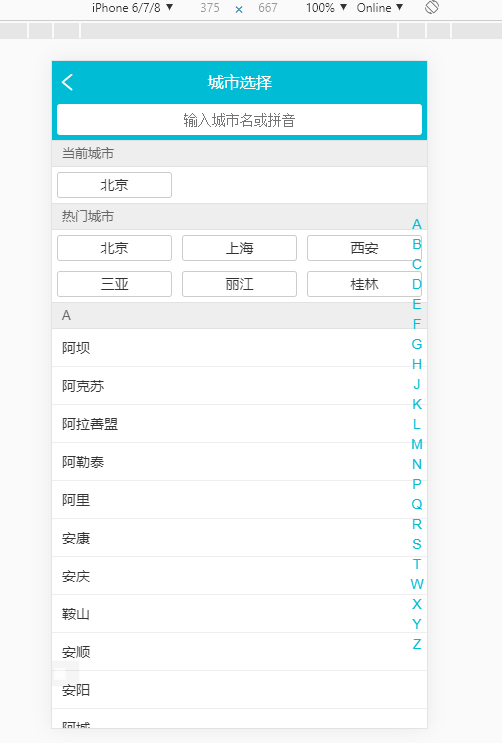
Task: Jump to letter J in index
Action: tap(417, 384)
